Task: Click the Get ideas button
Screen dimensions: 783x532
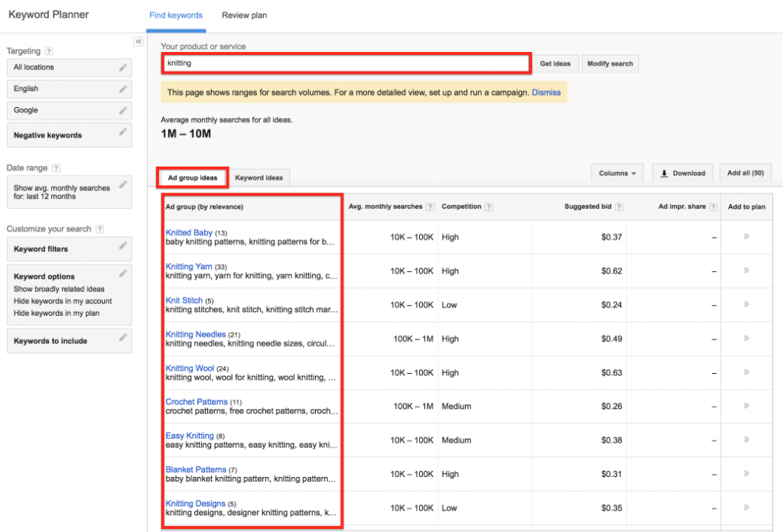Action: (555, 64)
